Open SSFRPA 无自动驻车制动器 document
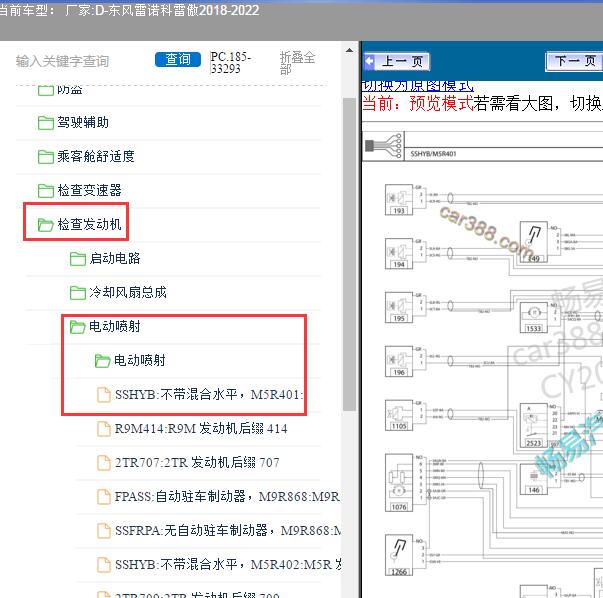 (228, 531)
